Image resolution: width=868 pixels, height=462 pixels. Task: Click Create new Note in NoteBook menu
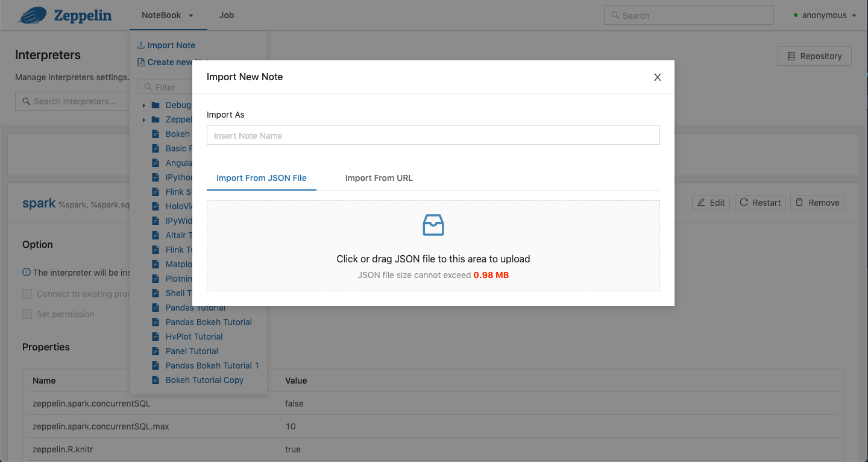175,62
